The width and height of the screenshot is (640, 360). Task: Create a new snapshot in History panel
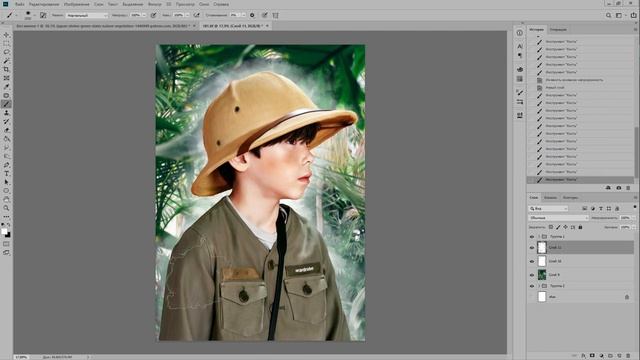pyautogui.click(x=619, y=188)
